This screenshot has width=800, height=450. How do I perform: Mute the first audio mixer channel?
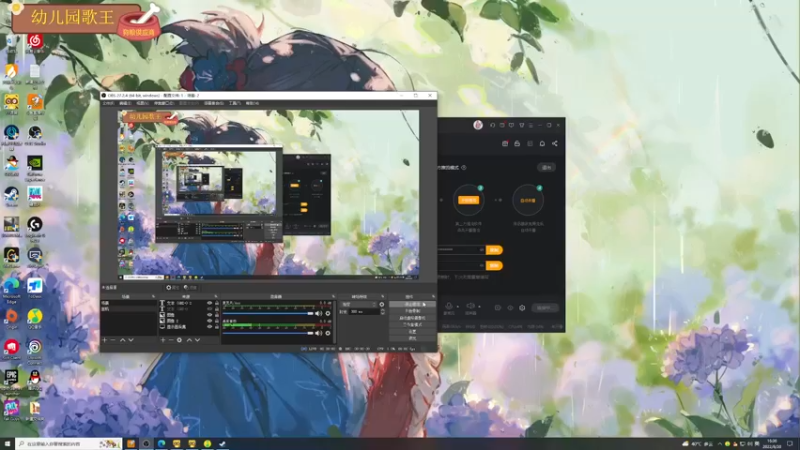click(318, 313)
